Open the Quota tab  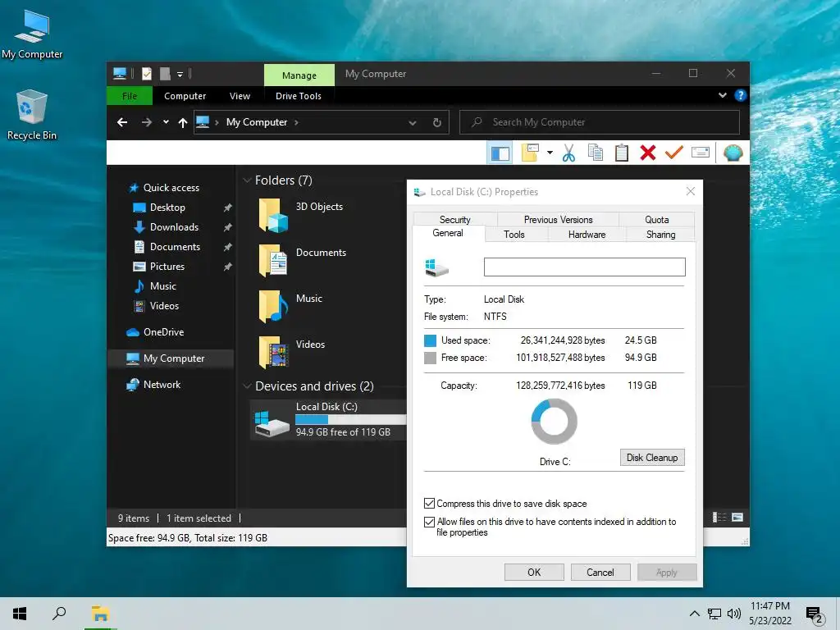click(x=657, y=219)
